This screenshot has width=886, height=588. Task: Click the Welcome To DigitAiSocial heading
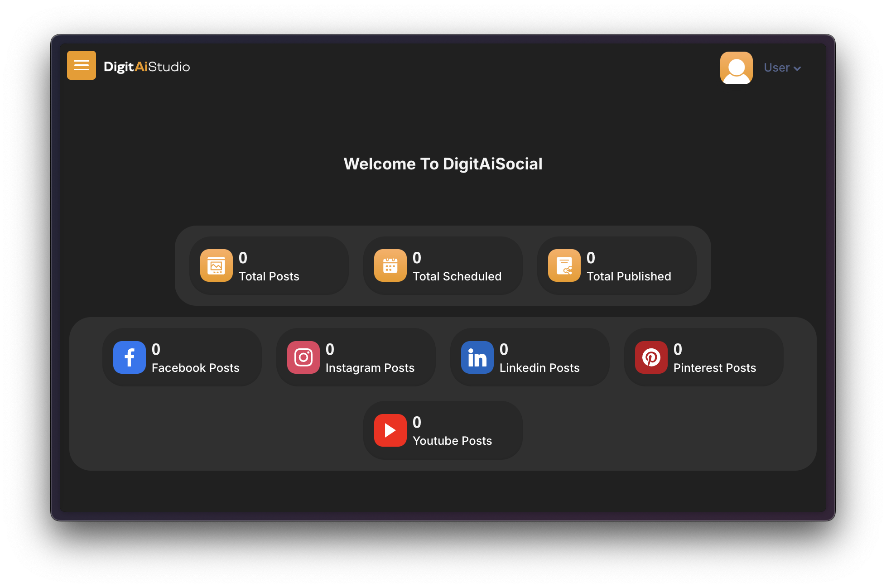click(443, 164)
